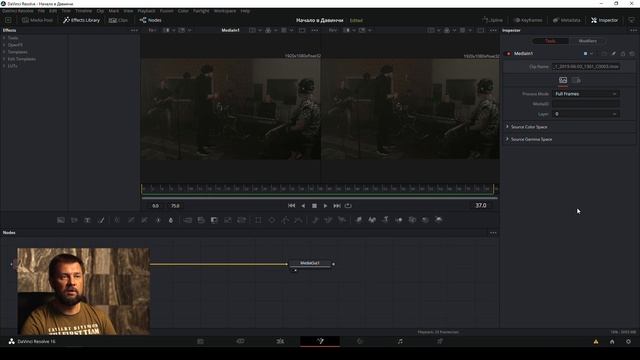
Task: Open Project Settings gear icon
Action: point(629,342)
